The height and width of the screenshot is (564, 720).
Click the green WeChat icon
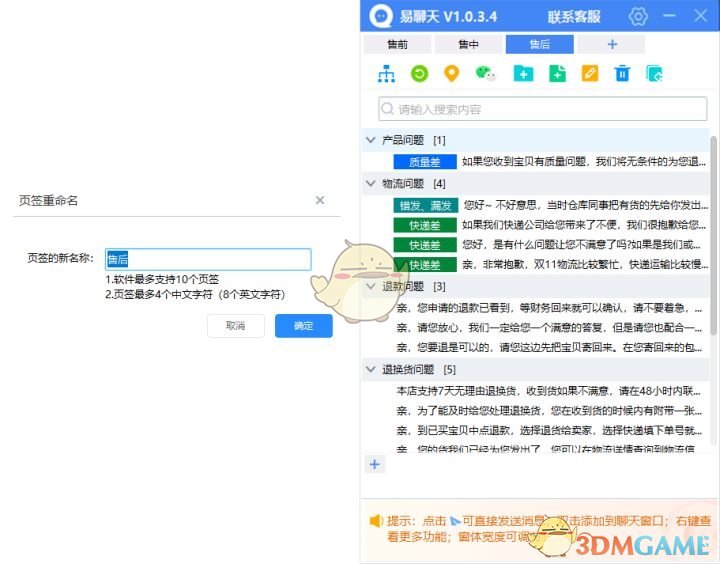pyautogui.click(x=486, y=74)
